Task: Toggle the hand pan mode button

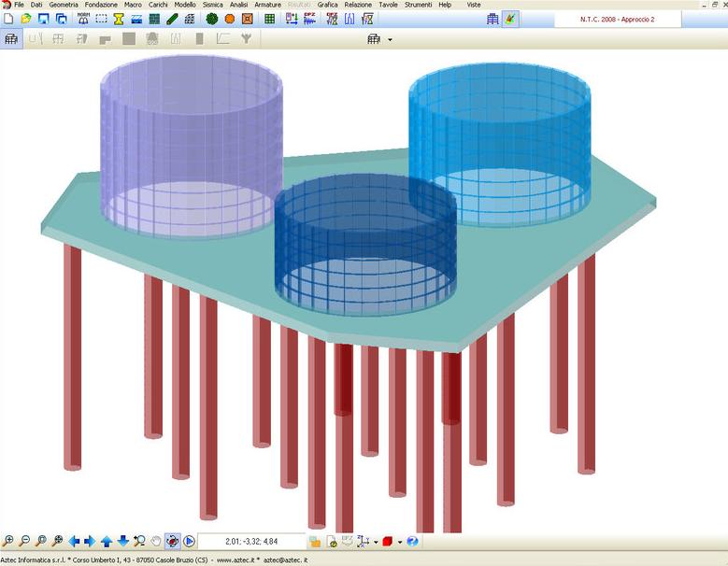Action: (156, 541)
